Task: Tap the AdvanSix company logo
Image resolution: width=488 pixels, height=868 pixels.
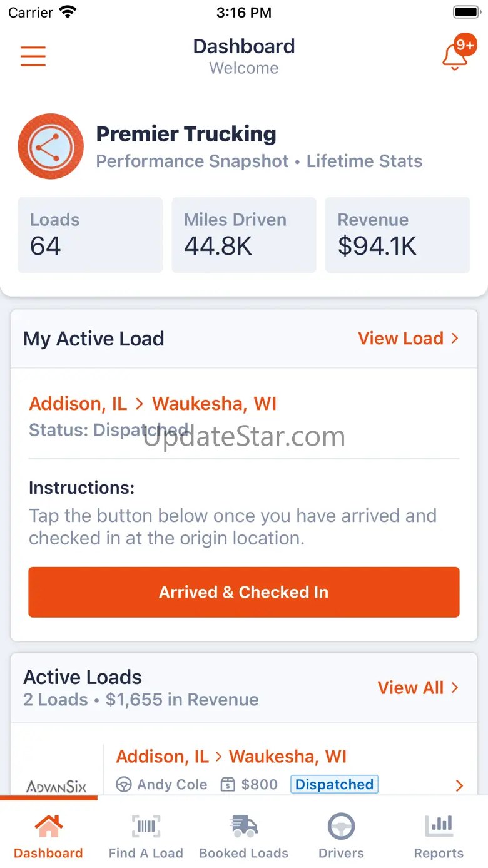Action: coord(56,786)
